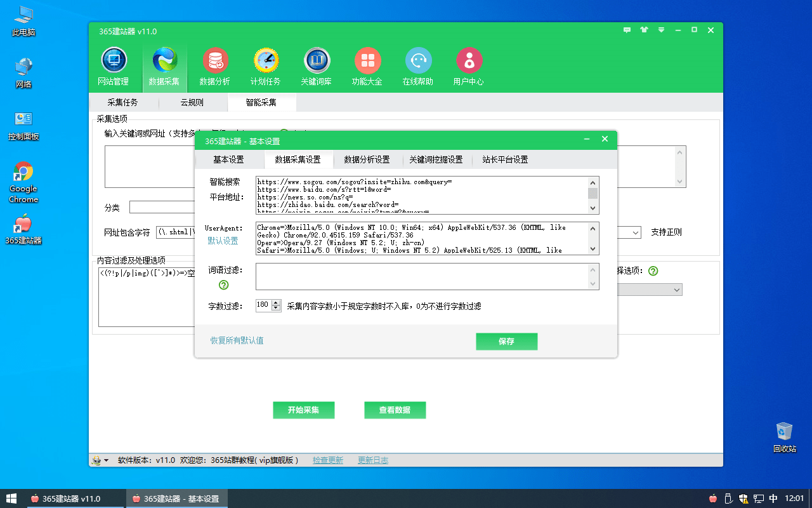Open the 网站管理 toolbar icon
The height and width of the screenshot is (508, 812).
[114, 67]
